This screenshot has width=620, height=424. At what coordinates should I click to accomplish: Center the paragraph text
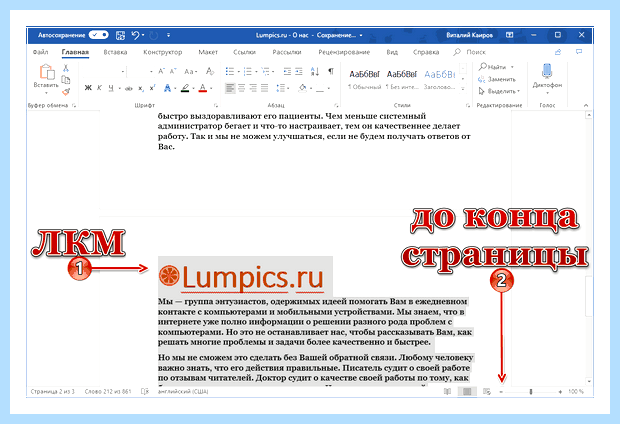click(241, 88)
